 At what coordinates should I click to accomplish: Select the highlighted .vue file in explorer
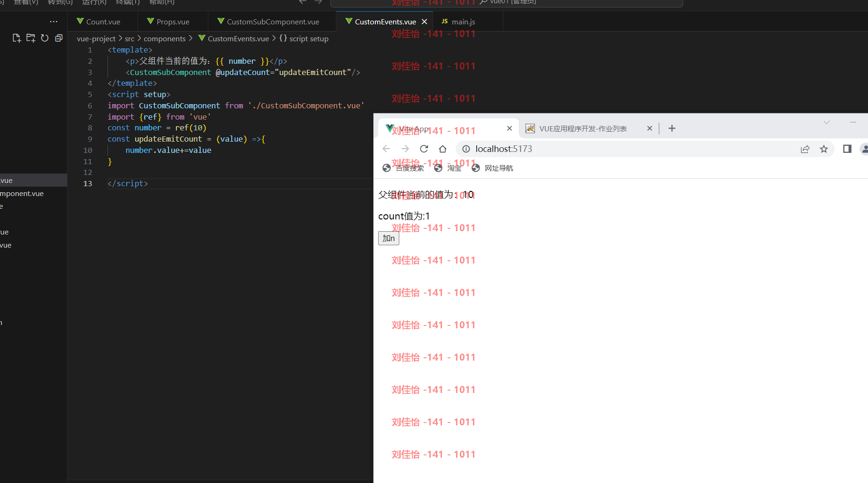coord(33,180)
